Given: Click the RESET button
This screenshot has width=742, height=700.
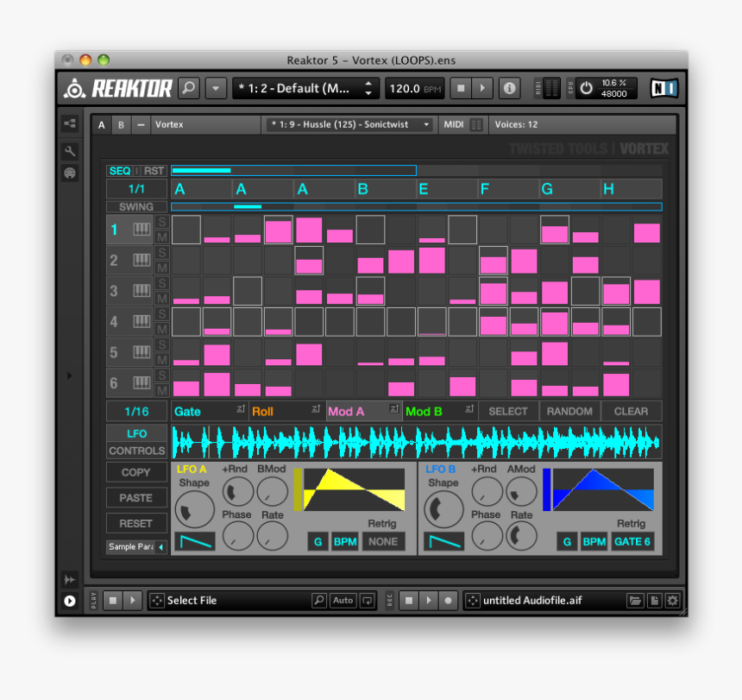Looking at the screenshot, I should [x=136, y=523].
